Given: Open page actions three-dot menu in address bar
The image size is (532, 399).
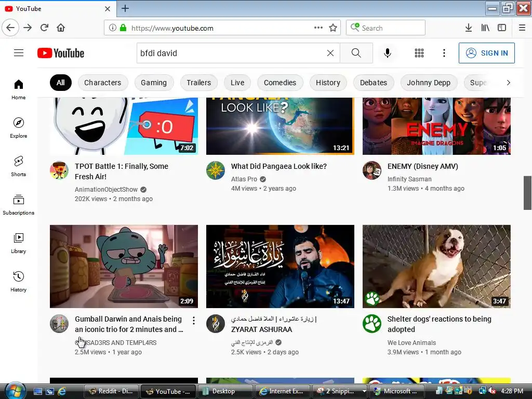Looking at the screenshot, I should point(318,28).
